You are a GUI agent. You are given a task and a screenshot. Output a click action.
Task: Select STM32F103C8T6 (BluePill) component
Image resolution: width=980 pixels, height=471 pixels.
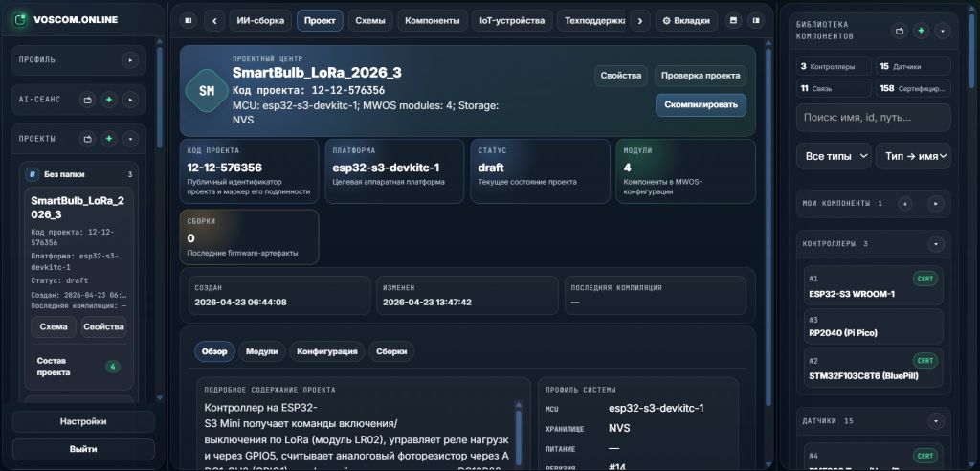873,368
